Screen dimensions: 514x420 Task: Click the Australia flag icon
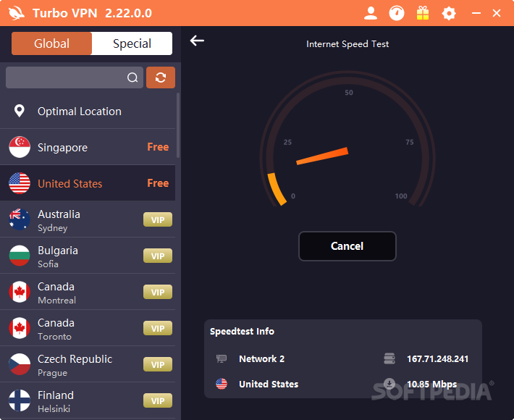(20, 219)
